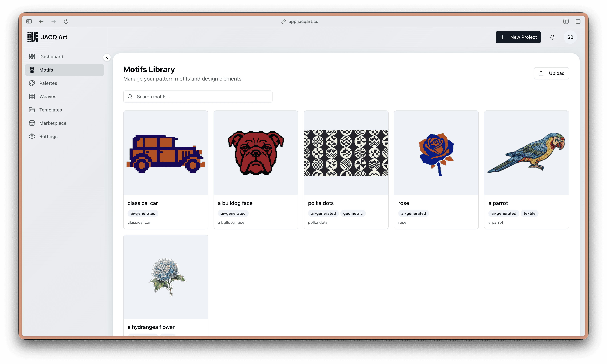Collapse the sidebar with chevron button

click(107, 57)
